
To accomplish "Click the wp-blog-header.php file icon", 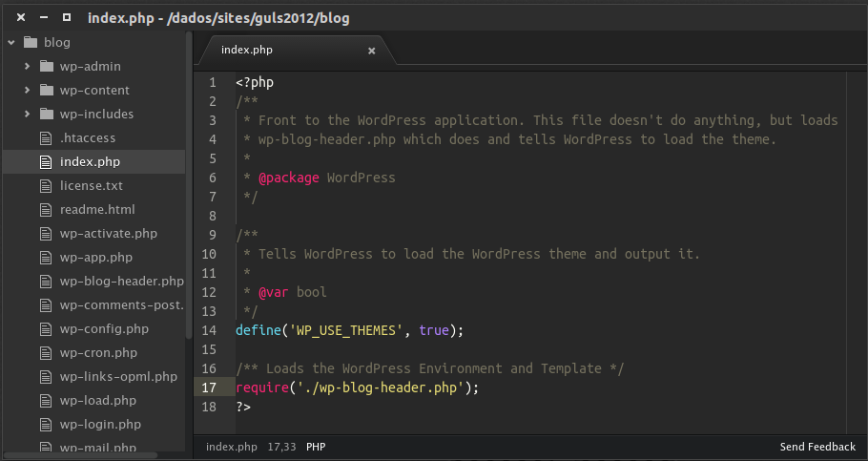I will [x=46, y=281].
